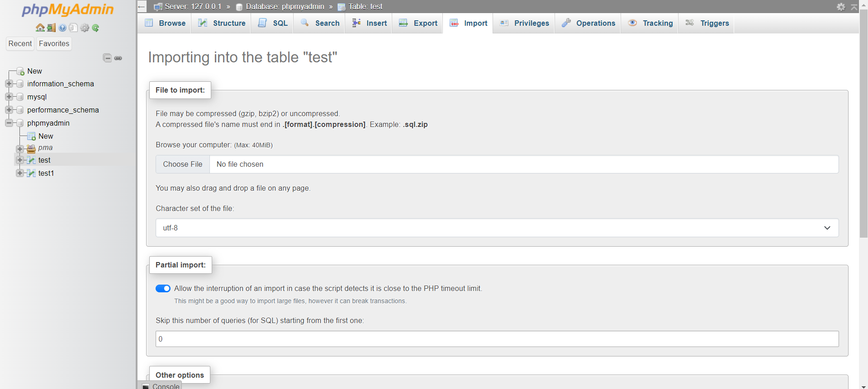Collapse the phpmyadmin database tree
The height and width of the screenshot is (389, 868).
tap(9, 123)
